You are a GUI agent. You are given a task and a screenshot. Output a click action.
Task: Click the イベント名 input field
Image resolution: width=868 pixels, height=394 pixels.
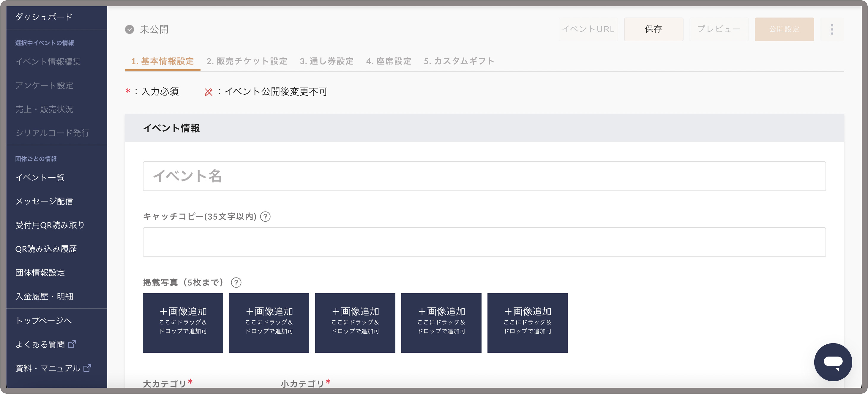(x=484, y=176)
